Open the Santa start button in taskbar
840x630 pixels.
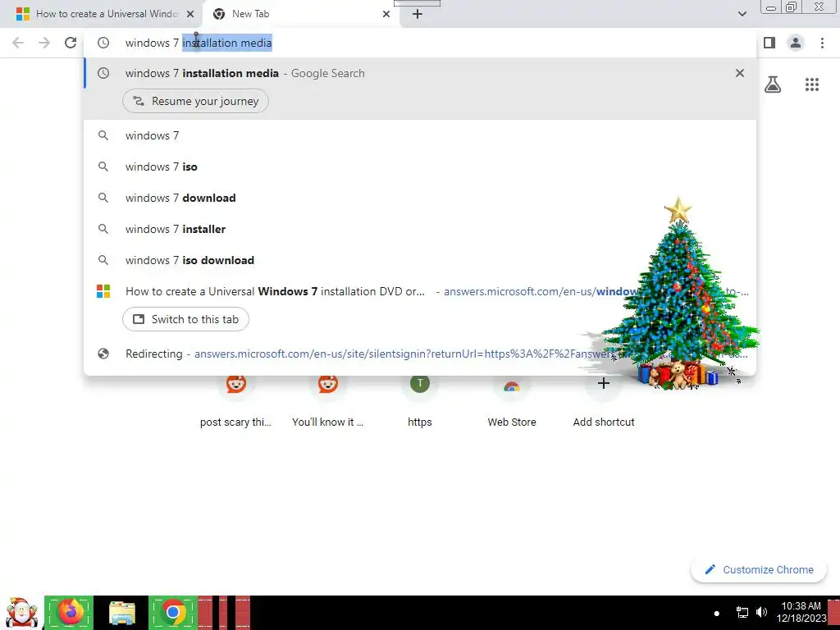[x=21, y=613]
